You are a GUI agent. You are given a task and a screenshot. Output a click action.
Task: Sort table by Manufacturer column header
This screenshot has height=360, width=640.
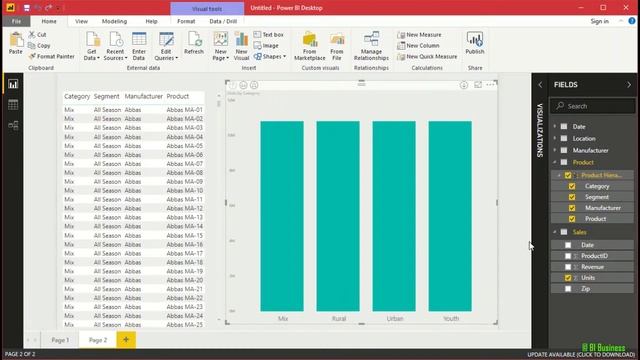tap(144, 96)
